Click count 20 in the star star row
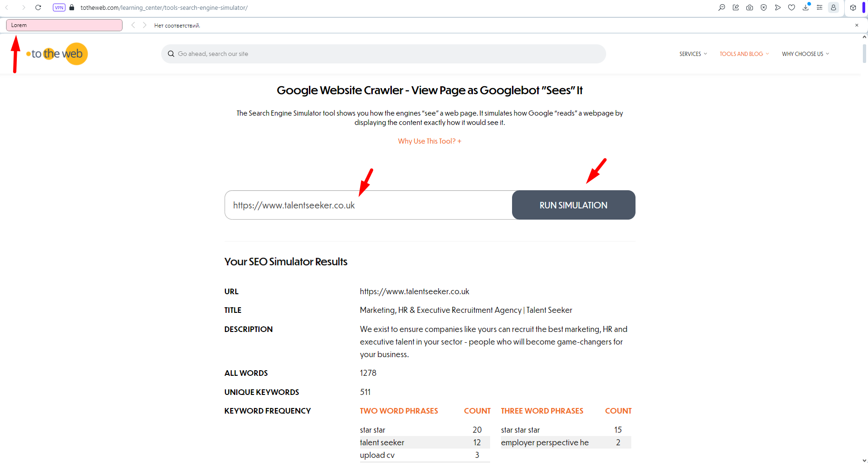Image resolution: width=868 pixels, height=463 pixels. tap(477, 430)
